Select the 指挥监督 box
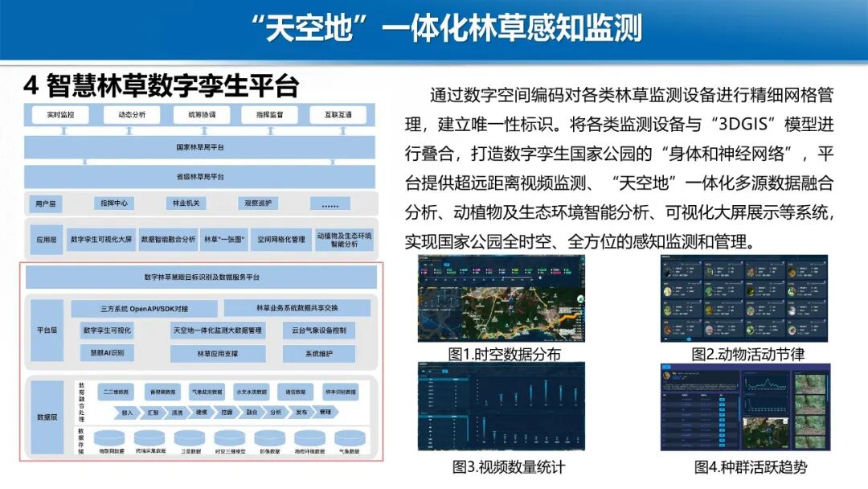868x489 pixels. [x=269, y=115]
